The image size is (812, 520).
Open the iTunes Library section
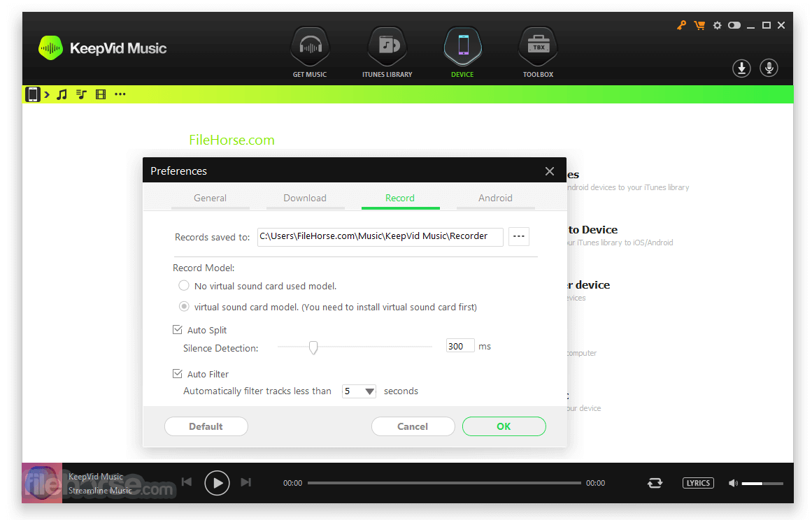387,52
